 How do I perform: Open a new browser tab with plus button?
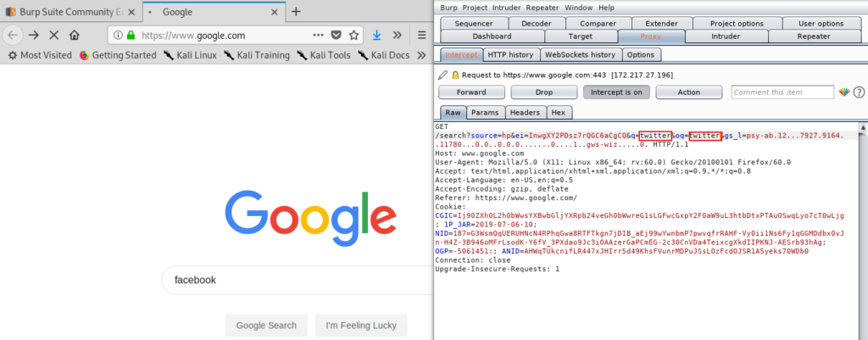click(296, 12)
